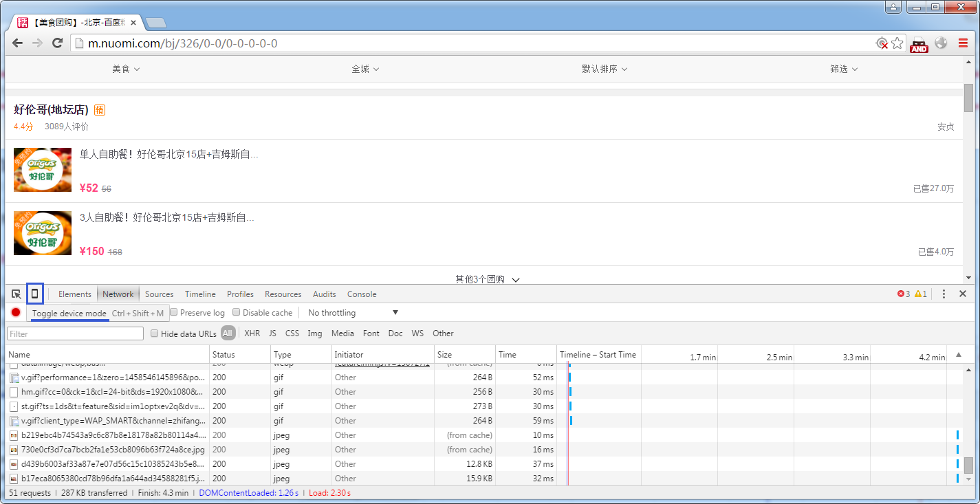The width and height of the screenshot is (980, 504).
Task: Activate the DevTools inspect element cursor icon
Action: 16,294
